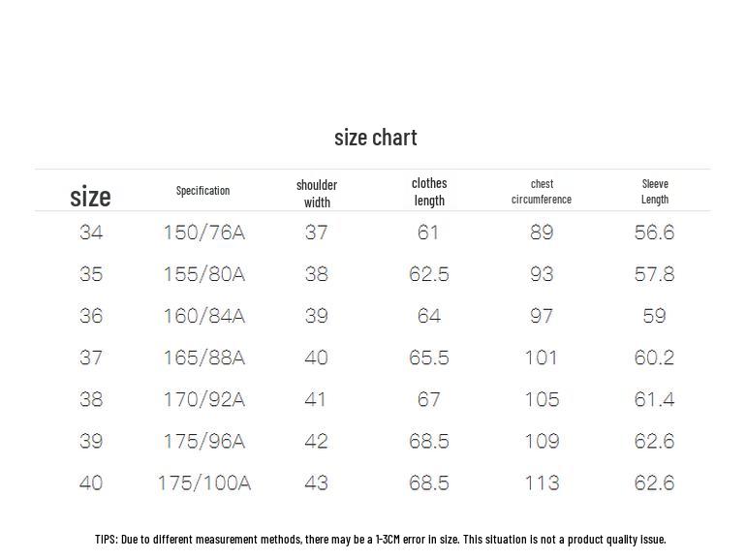
Task: Click the specification cell 150/76A
Action: point(204,233)
